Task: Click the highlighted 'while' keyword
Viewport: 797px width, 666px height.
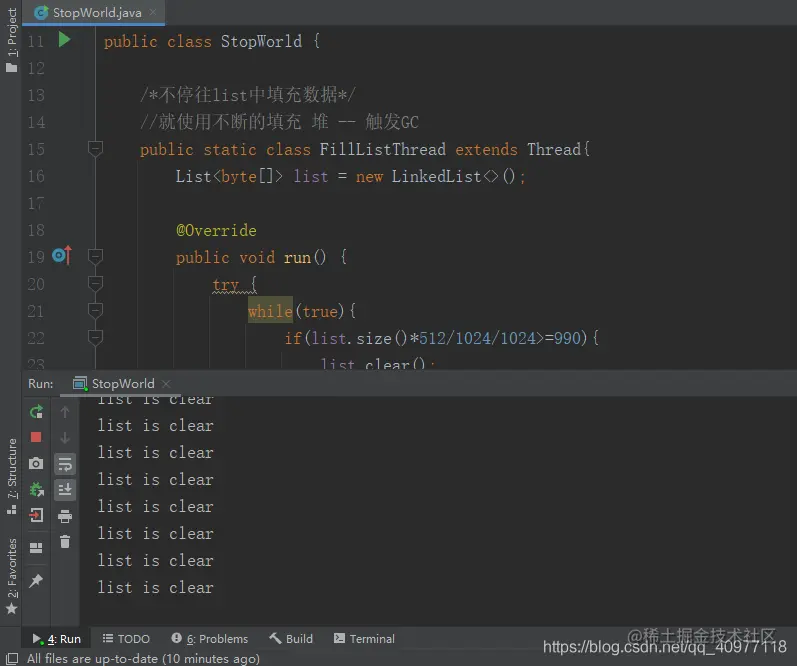Action: [270, 311]
